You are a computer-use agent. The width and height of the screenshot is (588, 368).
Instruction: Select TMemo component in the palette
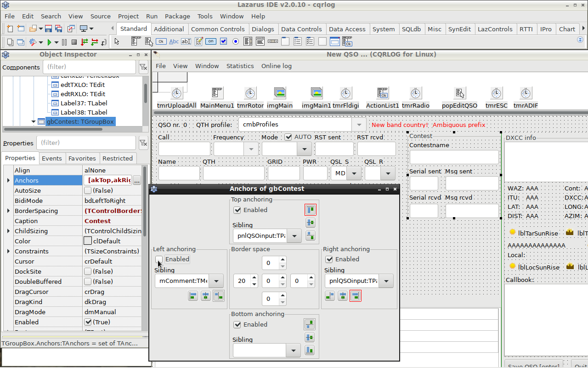coord(198,41)
